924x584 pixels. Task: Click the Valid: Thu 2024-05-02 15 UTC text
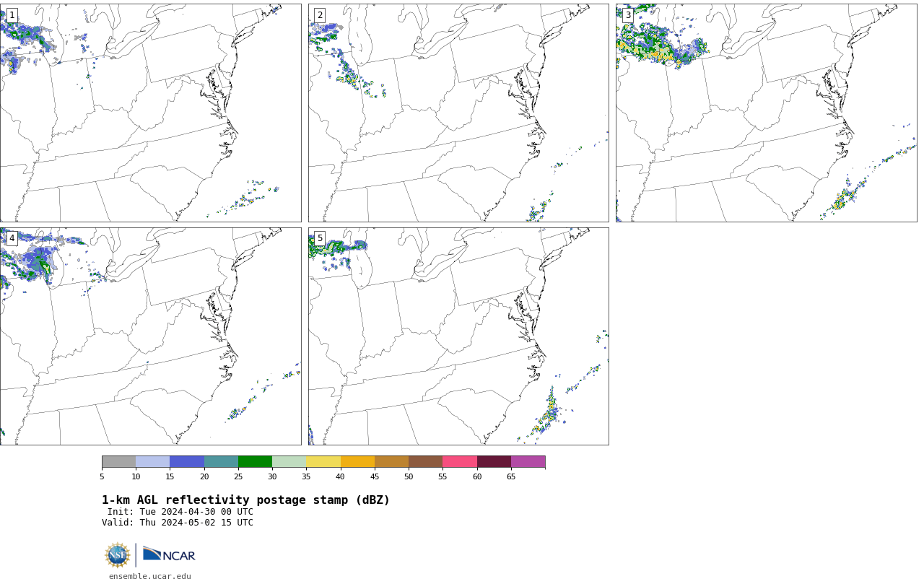click(178, 523)
